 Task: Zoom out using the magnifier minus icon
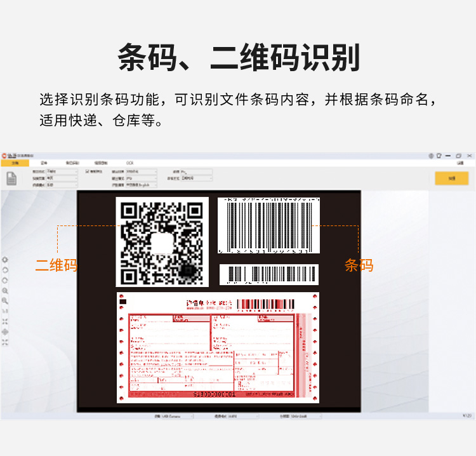click(5, 301)
